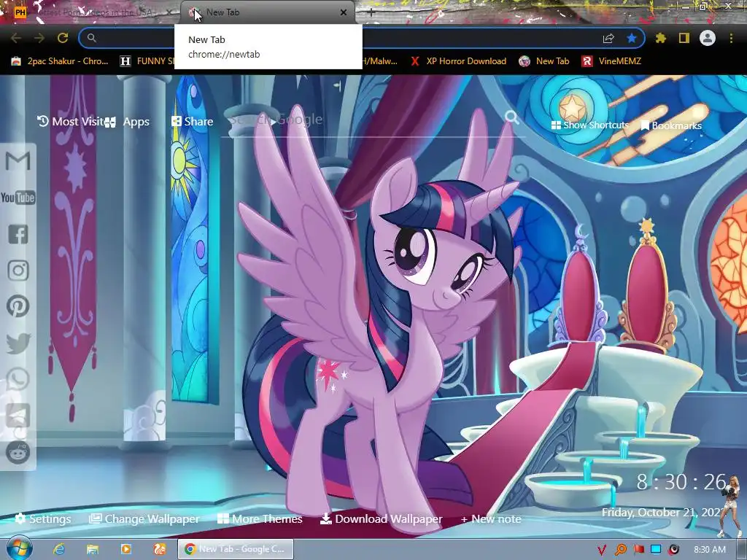Click the 8:30 AM taskbar clock
The image size is (747, 560).
[x=710, y=550]
